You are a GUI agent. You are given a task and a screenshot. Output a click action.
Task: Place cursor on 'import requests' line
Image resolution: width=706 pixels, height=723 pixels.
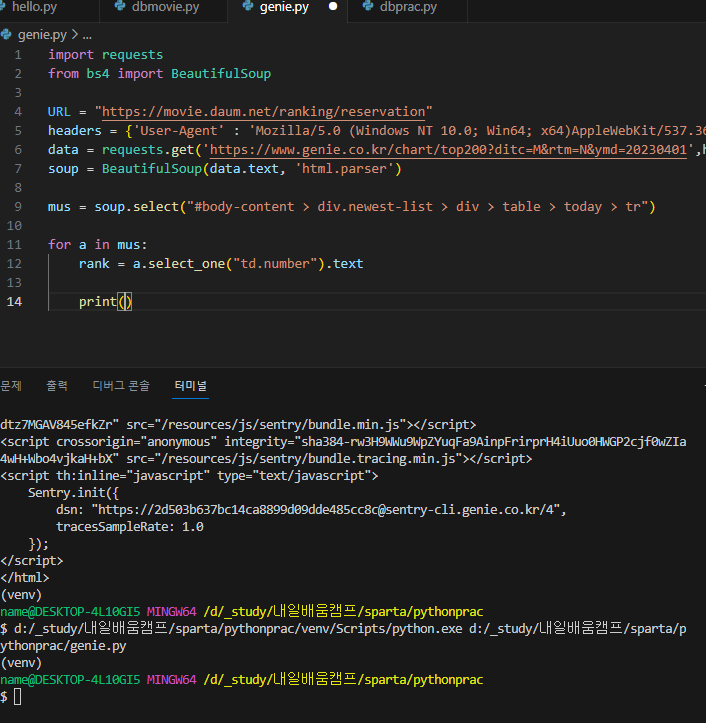(x=106, y=55)
